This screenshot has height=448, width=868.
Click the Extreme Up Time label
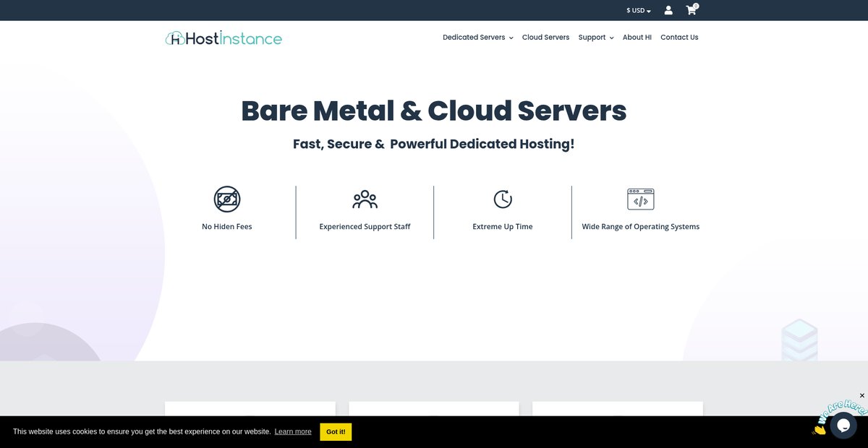click(x=503, y=227)
